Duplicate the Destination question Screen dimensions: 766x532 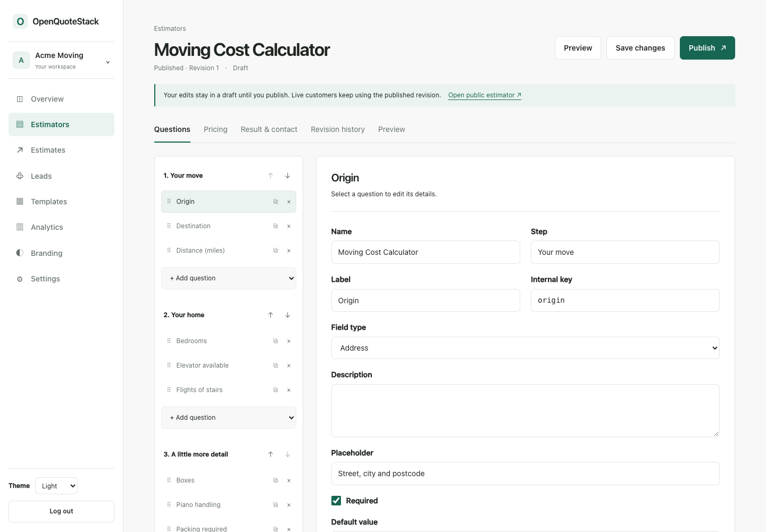tap(276, 226)
